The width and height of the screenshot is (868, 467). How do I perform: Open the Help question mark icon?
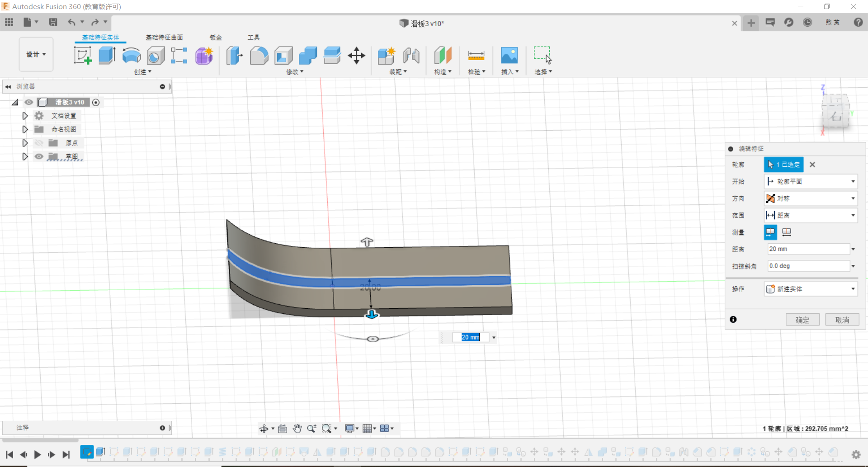(858, 22)
